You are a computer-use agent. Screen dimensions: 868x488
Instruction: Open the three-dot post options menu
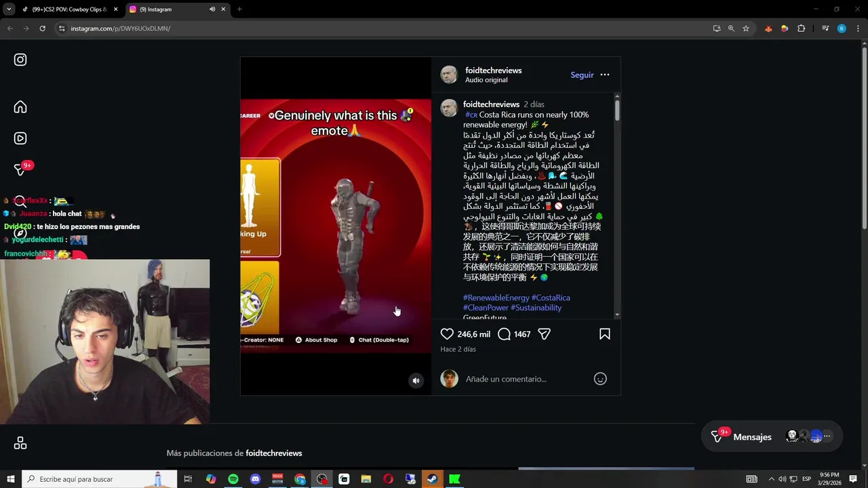click(x=605, y=75)
